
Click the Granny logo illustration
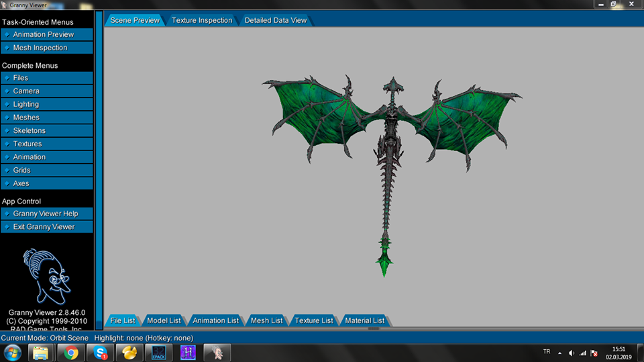pyautogui.click(x=46, y=277)
